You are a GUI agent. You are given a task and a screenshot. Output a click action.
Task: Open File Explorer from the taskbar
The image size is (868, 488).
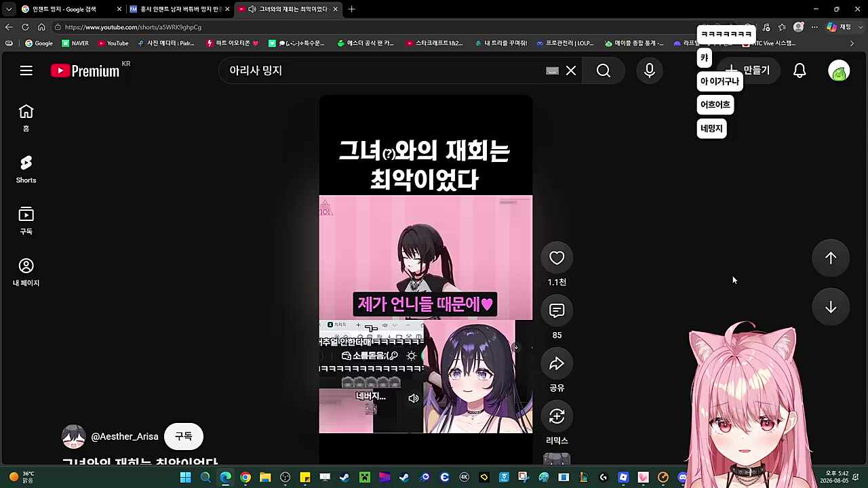pos(265,477)
